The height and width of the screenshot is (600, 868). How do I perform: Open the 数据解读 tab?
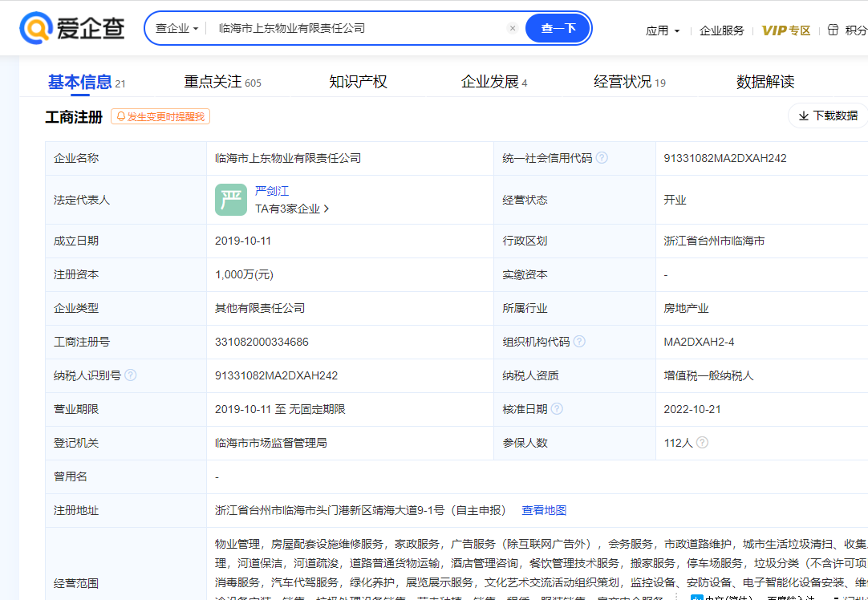coord(765,83)
